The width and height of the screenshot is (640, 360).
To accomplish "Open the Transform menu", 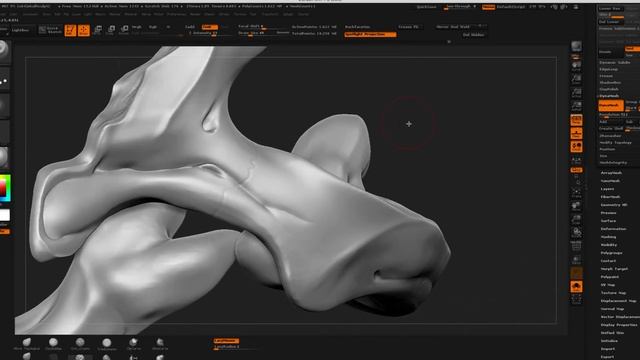I will [270, 14].
